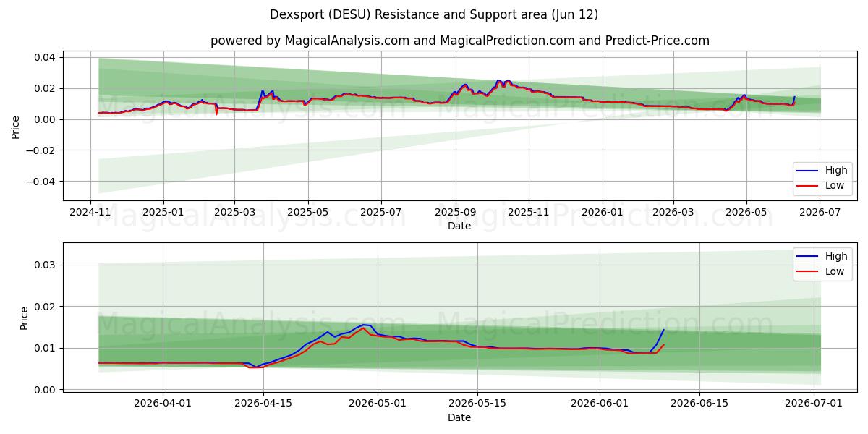Click the '2025-07' date tick label

pos(380,212)
